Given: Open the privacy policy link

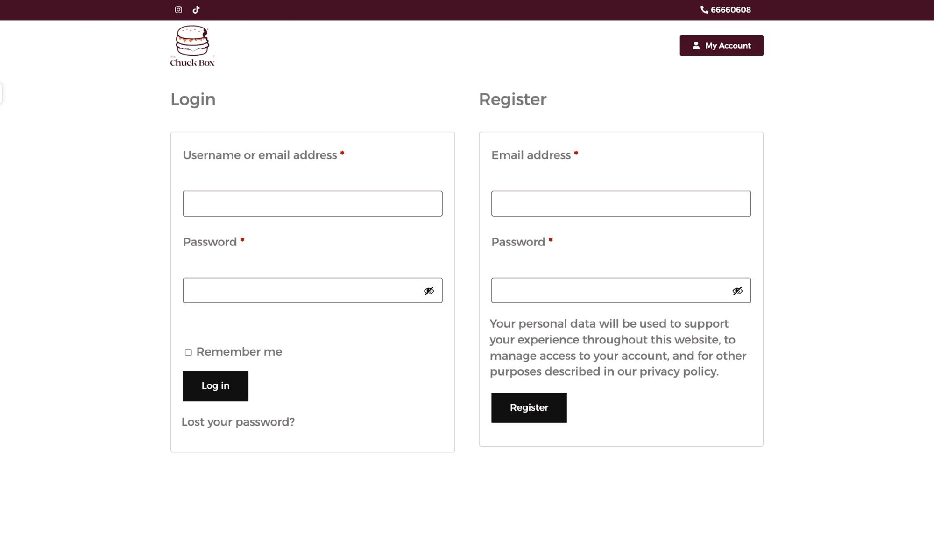Looking at the screenshot, I should pyautogui.click(x=678, y=371).
